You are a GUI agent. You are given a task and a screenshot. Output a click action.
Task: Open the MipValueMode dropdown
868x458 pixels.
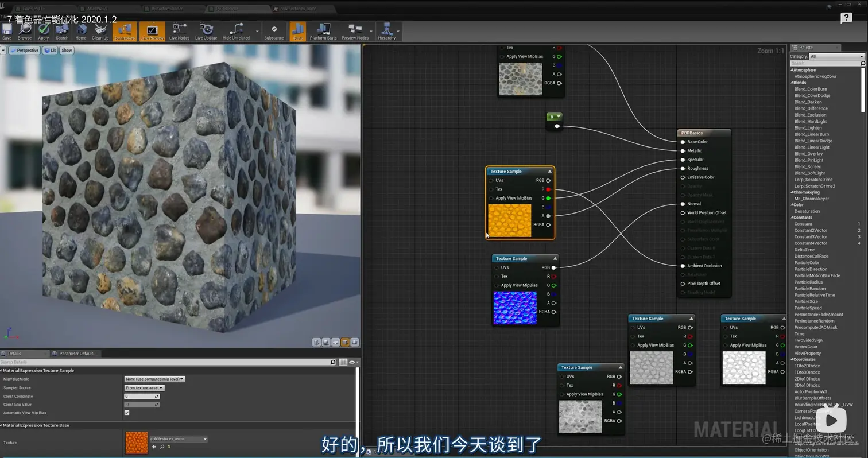154,379
